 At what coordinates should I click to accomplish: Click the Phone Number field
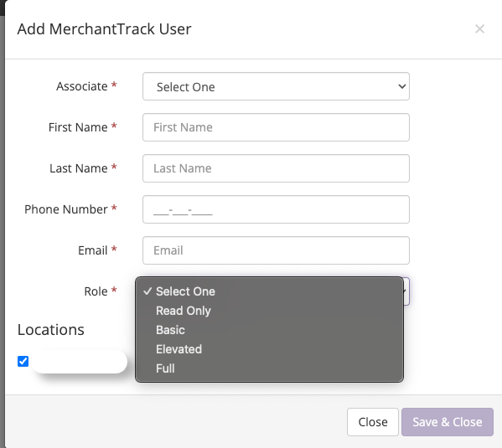pos(276,209)
